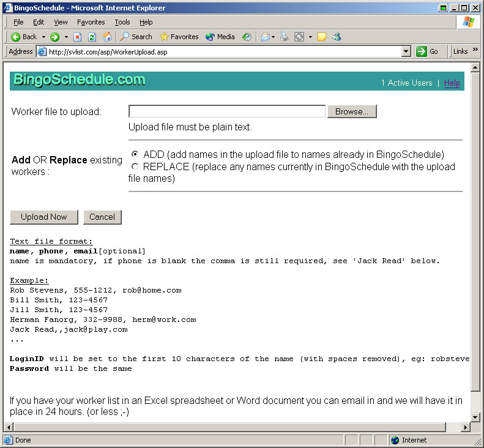
Task: Click the 'Done' status bar text
Action: point(23,440)
